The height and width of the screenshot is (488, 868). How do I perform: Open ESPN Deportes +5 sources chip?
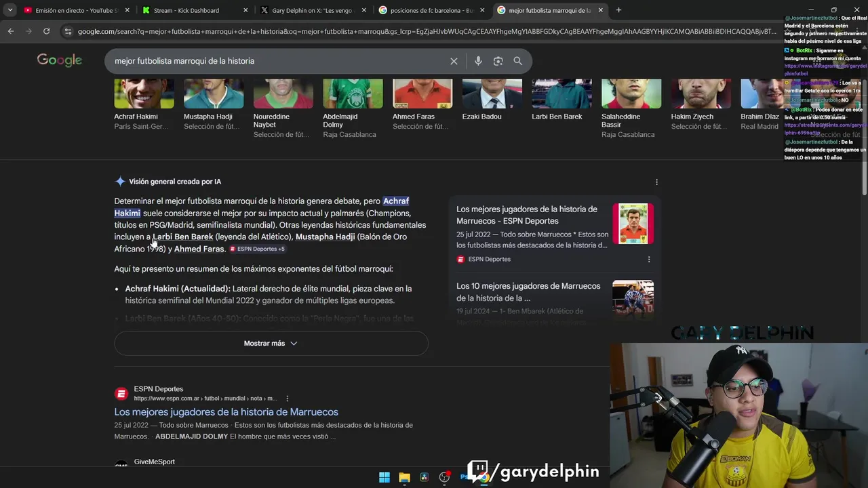point(257,249)
